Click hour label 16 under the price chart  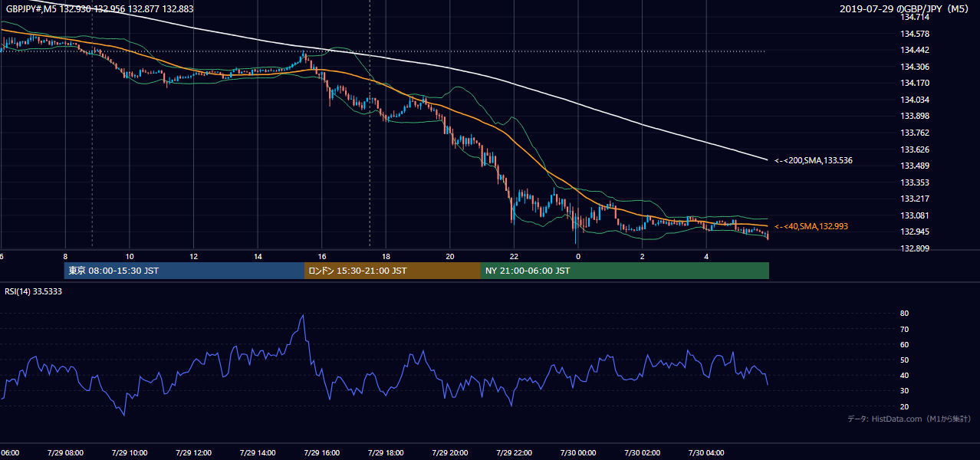click(322, 257)
